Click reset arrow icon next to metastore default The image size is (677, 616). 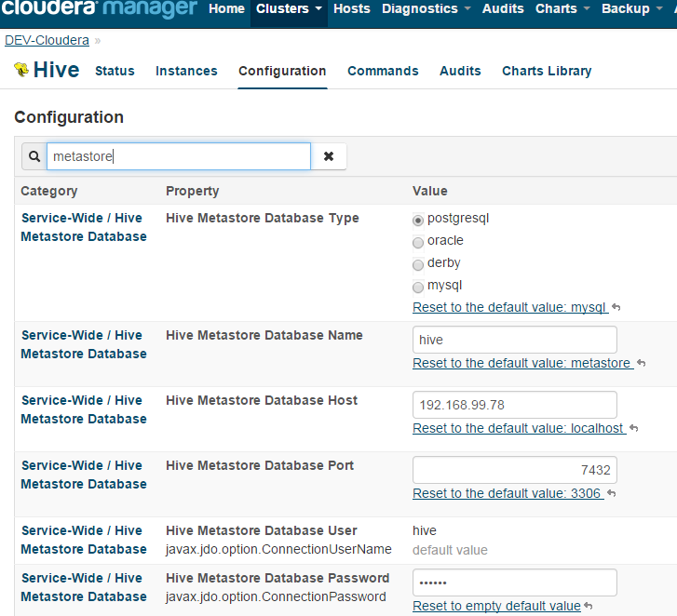pos(642,363)
